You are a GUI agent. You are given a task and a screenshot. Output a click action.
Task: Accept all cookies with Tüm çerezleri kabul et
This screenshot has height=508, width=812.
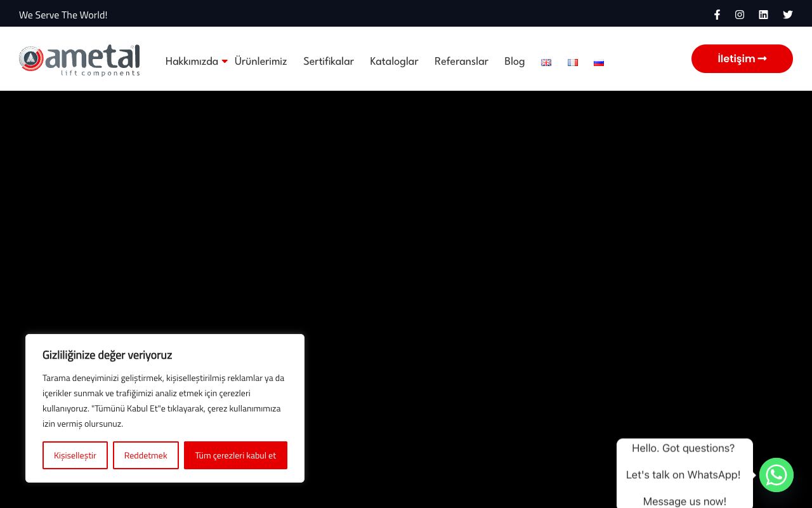coord(235,455)
